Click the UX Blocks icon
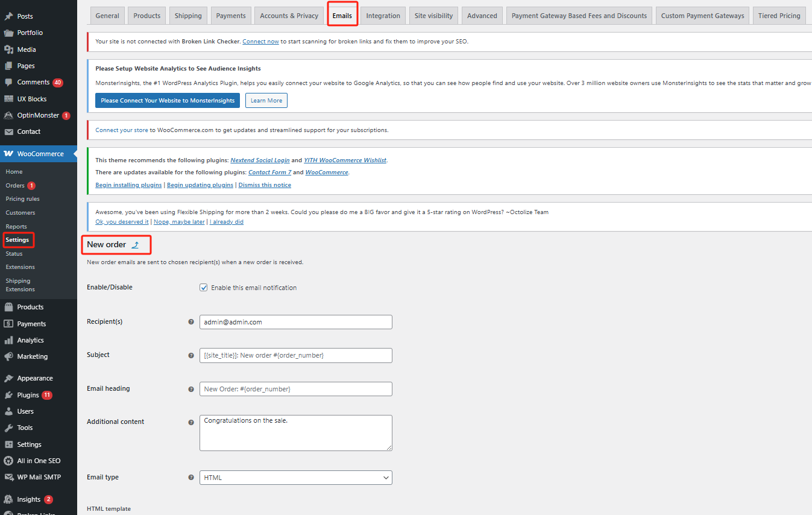Screen dimensions: 812x515 [x=8, y=99]
